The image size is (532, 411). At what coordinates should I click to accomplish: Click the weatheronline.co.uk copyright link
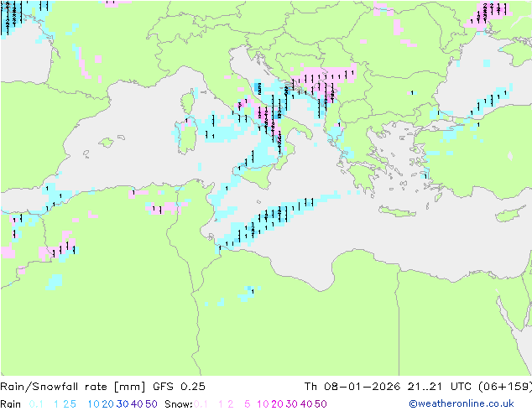coord(462,403)
